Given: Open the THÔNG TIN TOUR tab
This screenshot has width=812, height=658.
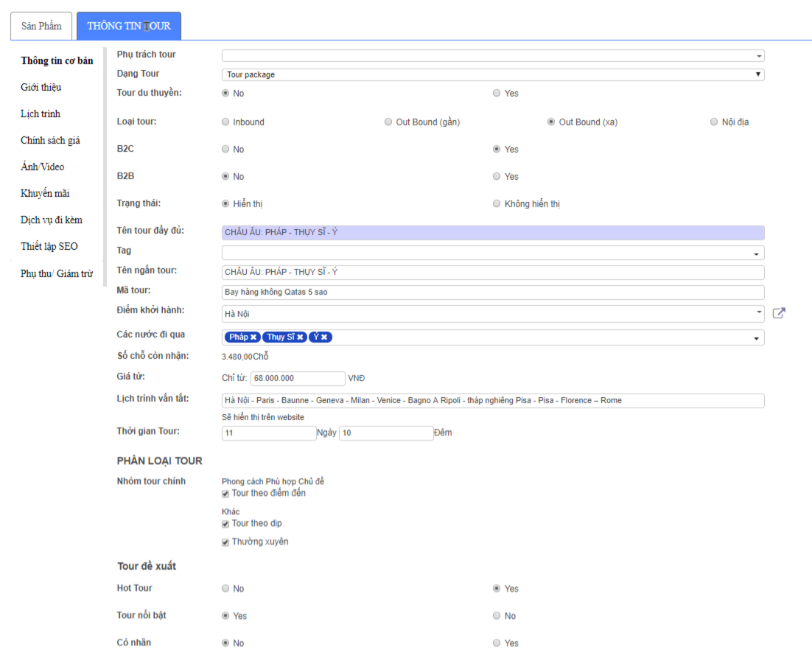Looking at the screenshot, I should (x=129, y=26).
